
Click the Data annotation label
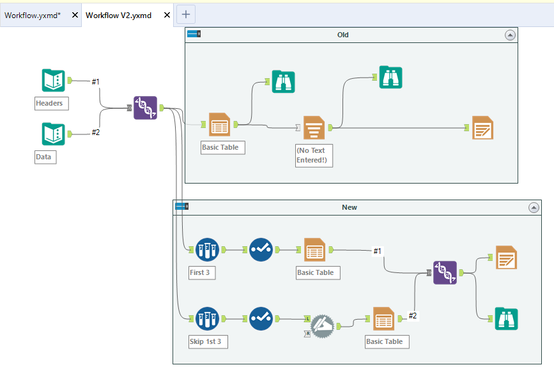pos(45,157)
